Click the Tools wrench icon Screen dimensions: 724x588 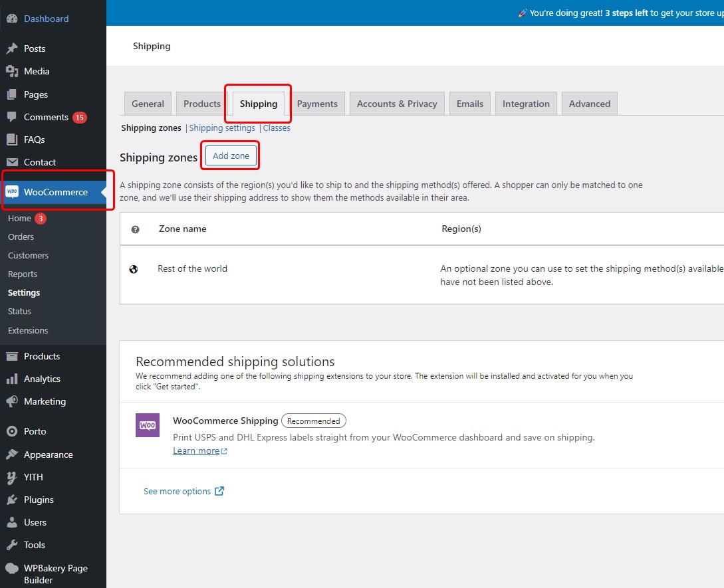[x=12, y=545]
